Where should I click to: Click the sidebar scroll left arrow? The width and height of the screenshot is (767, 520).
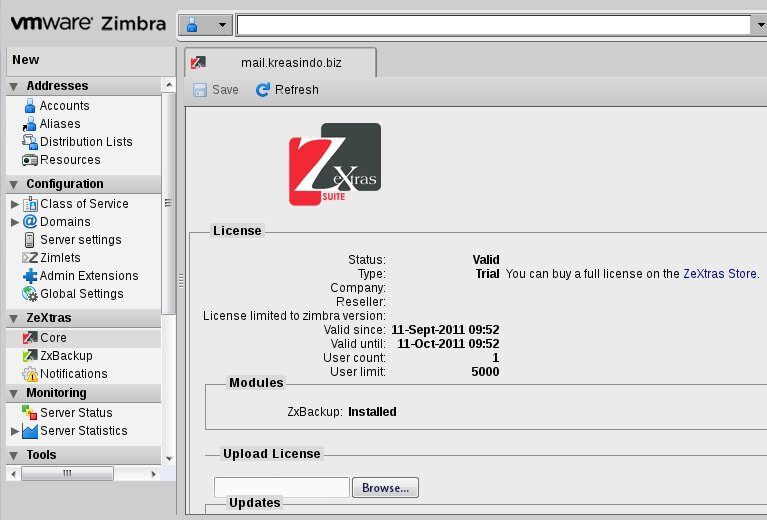click(14, 474)
